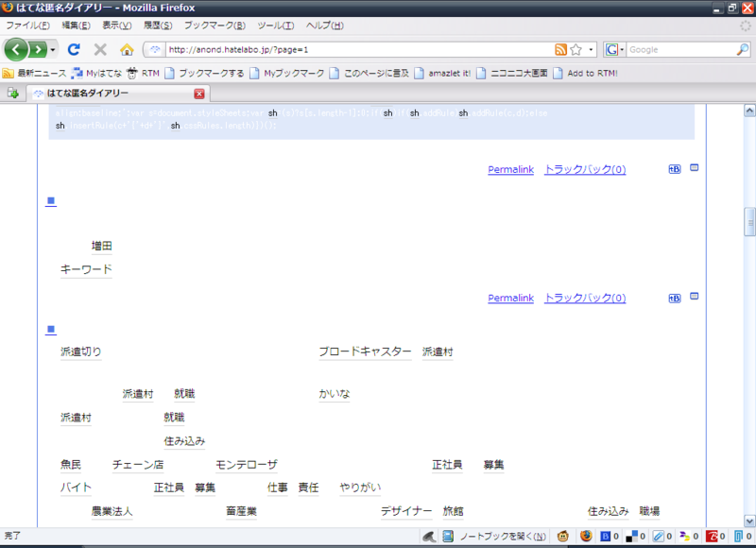Open a new tab with the green plus icon

point(12,93)
